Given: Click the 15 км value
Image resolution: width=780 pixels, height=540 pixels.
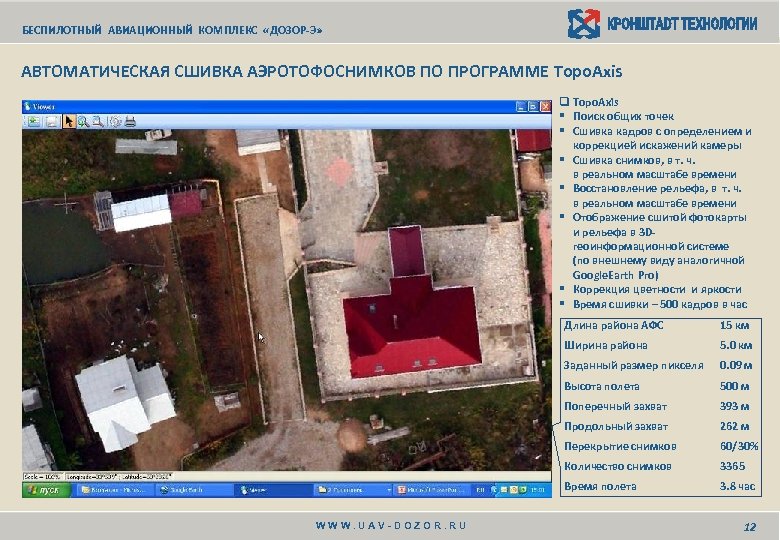Looking at the screenshot, I should click(734, 325).
